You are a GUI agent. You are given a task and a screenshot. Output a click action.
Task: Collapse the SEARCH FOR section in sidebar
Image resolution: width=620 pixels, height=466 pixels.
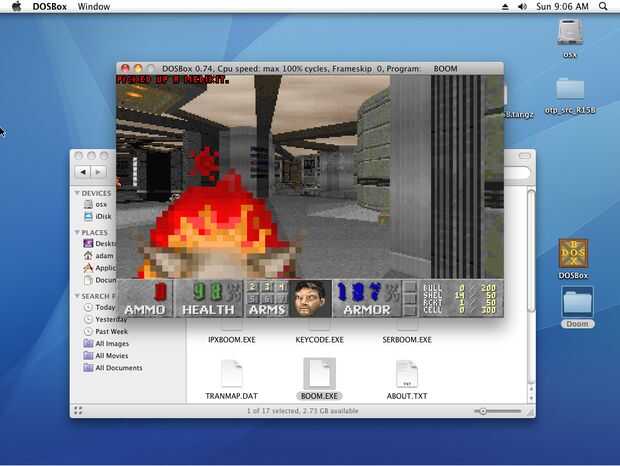pyautogui.click(x=77, y=296)
